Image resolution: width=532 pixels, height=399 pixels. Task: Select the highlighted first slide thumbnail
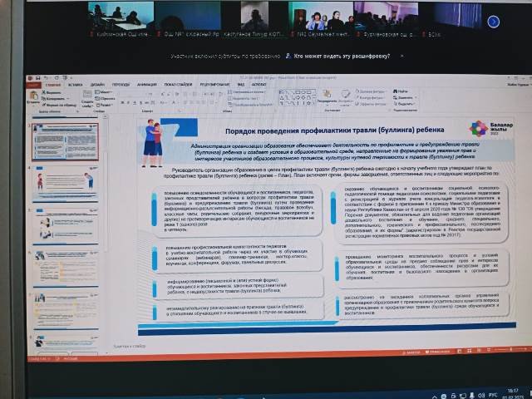(x=65, y=142)
